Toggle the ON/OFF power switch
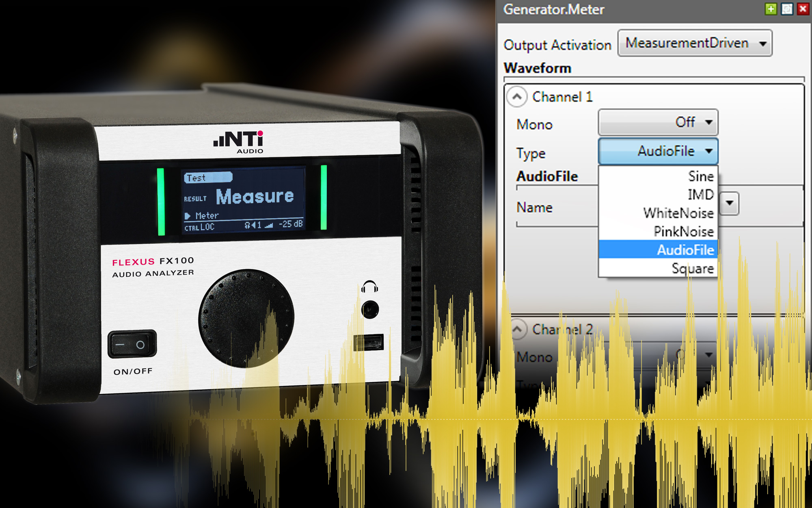 pyautogui.click(x=132, y=344)
